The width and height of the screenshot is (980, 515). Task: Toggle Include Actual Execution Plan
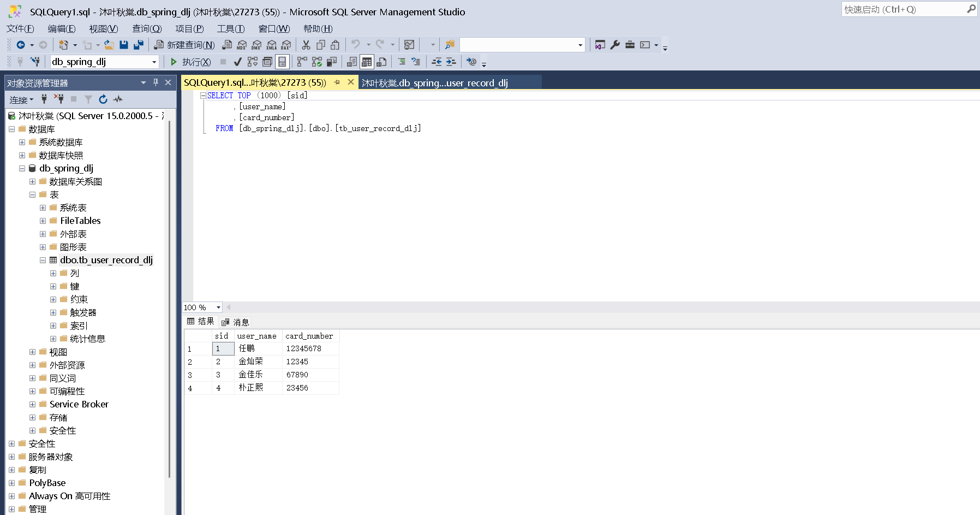[302, 62]
